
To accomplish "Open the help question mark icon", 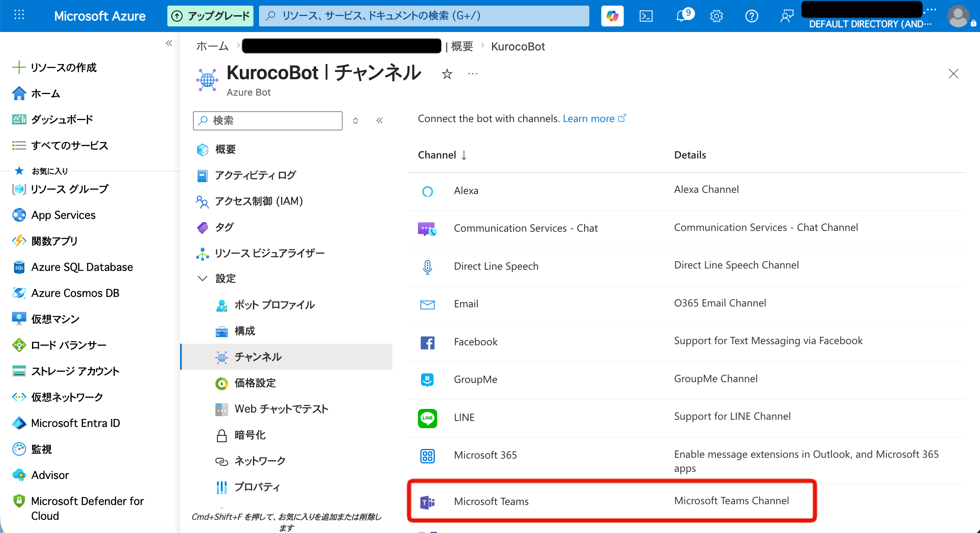I will (751, 16).
